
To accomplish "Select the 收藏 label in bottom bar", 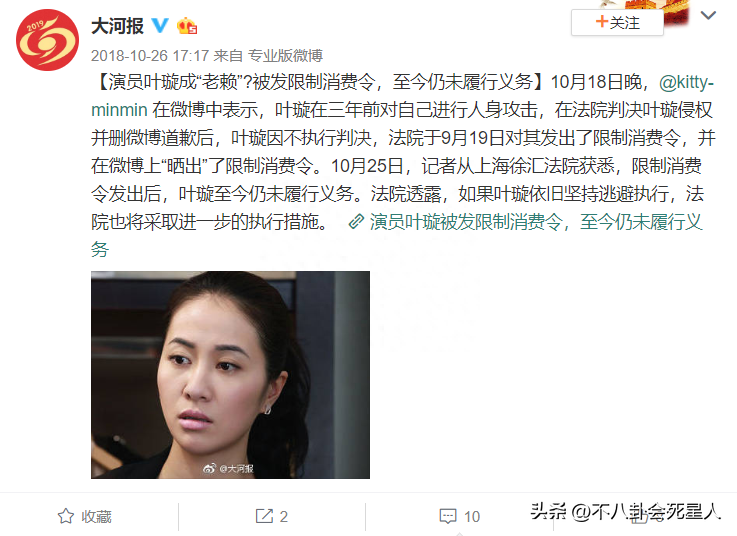I will pos(96,516).
